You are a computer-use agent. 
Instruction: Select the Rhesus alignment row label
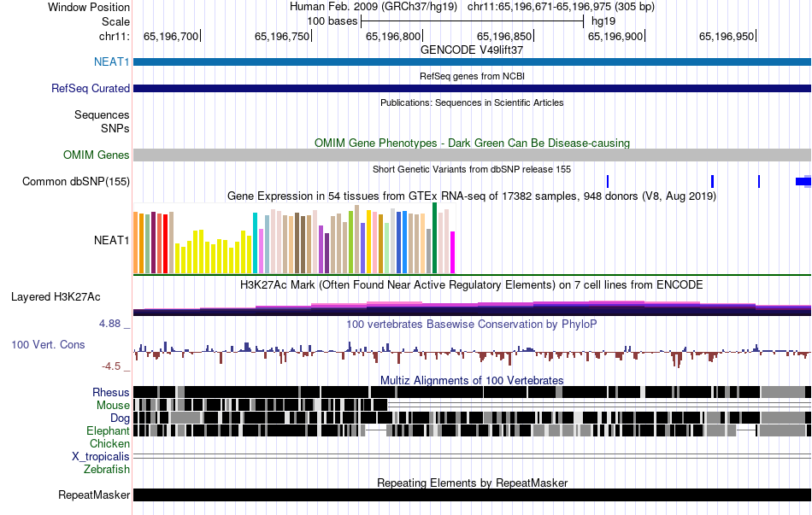111,392
